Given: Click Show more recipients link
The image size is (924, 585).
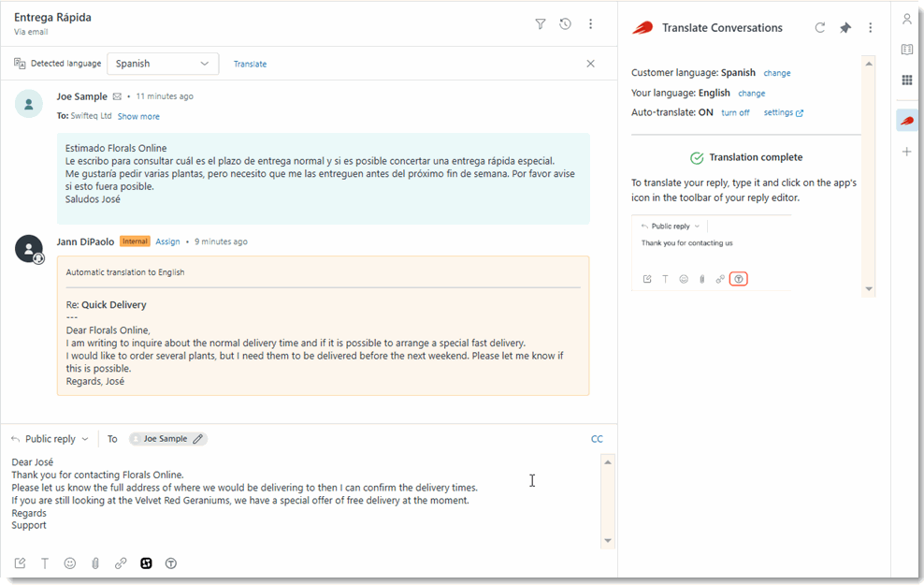Looking at the screenshot, I should pos(138,117).
